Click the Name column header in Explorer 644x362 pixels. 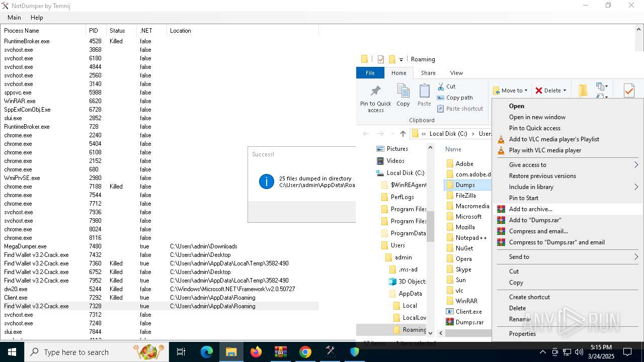pyautogui.click(x=453, y=149)
